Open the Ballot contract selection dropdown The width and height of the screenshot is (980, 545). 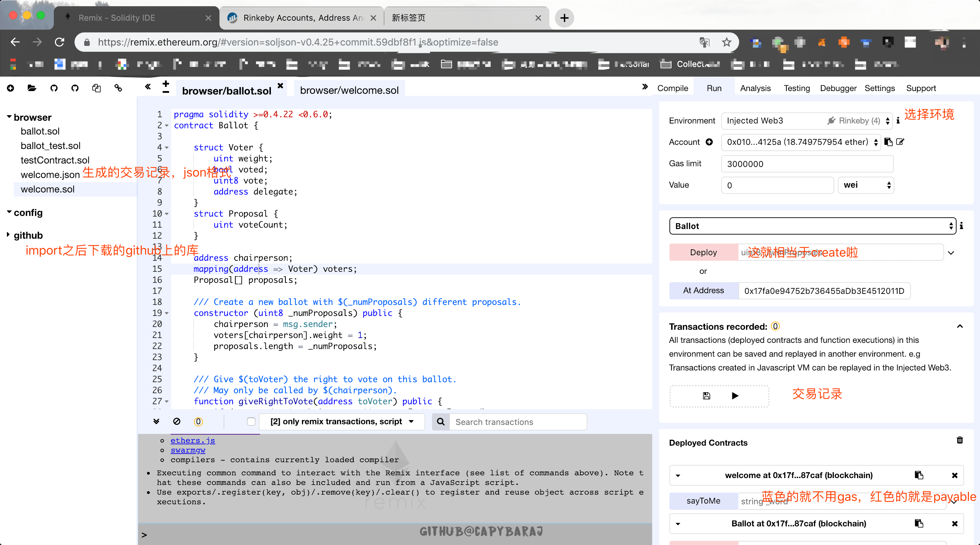813,226
